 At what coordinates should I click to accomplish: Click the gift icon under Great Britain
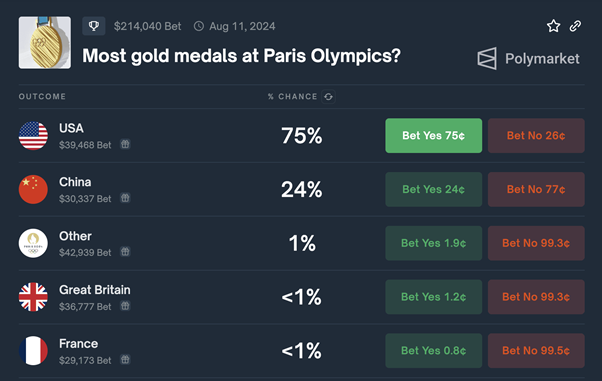tap(125, 306)
